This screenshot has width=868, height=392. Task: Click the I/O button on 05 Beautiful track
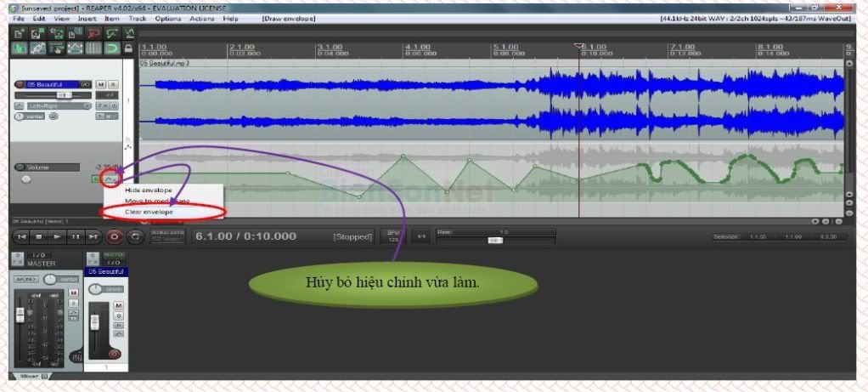click(85, 84)
